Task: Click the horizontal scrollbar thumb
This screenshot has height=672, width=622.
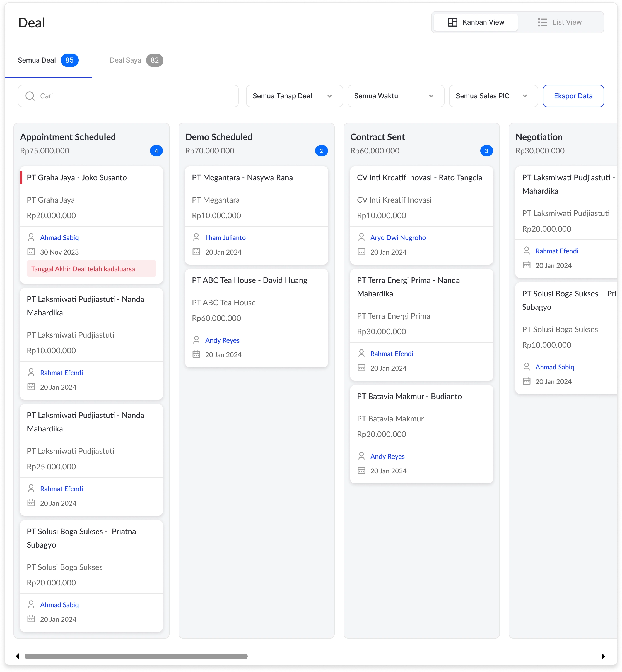Action: tap(136, 656)
